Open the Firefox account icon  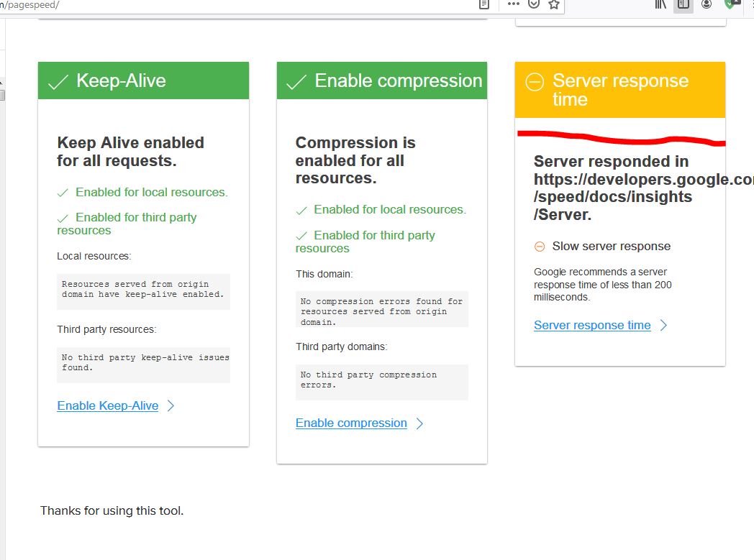coord(707,4)
